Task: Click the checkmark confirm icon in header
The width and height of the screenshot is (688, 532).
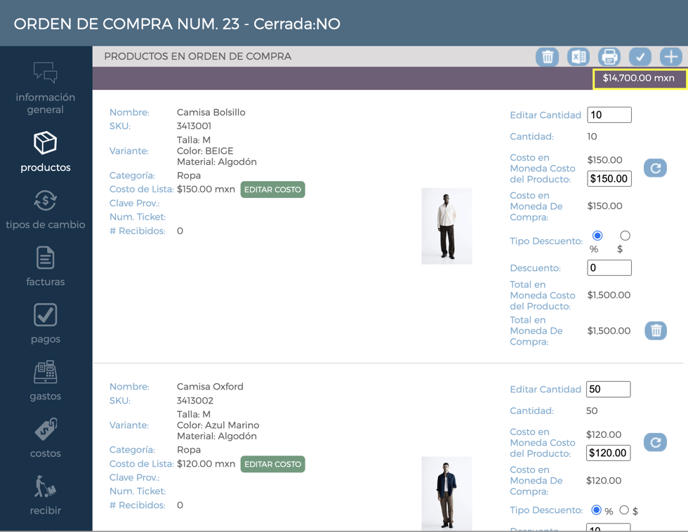Action: click(x=640, y=57)
